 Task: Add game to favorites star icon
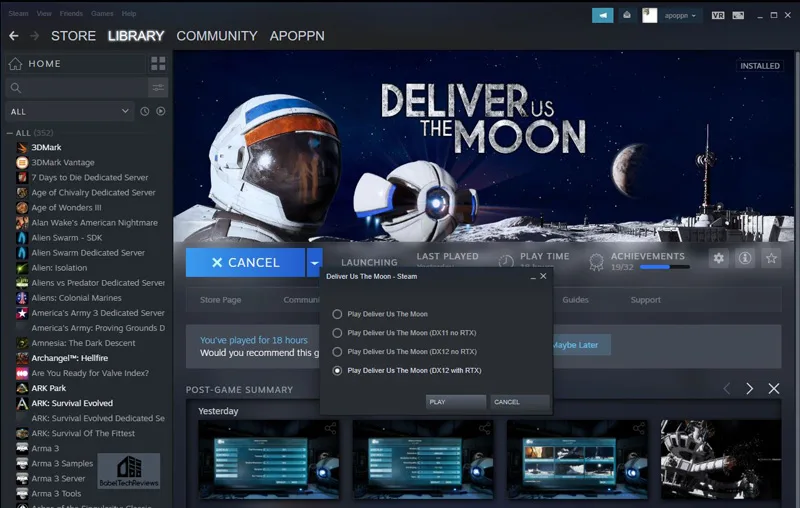click(x=771, y=259)
